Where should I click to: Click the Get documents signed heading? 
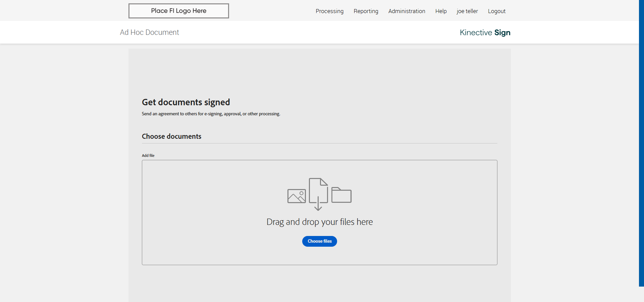[x=186, y=102]
